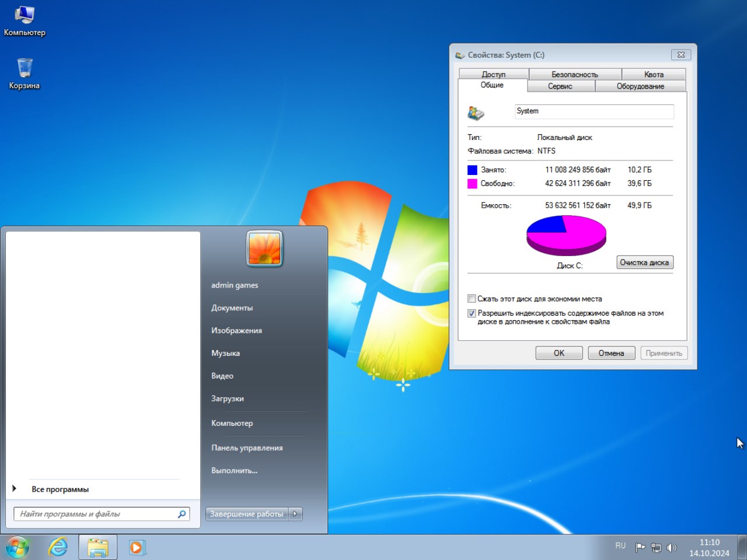Switch to the Доступ tab

pos(494,74)
